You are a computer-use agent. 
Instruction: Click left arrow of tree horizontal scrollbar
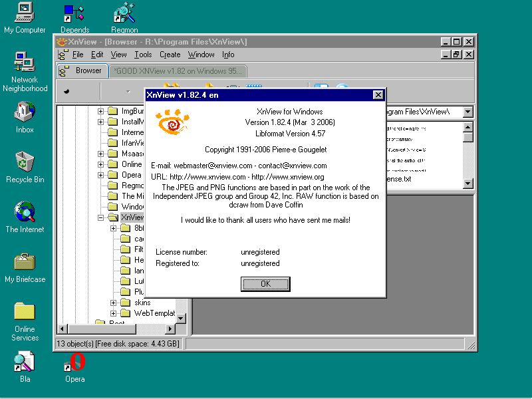click(62, 329)
